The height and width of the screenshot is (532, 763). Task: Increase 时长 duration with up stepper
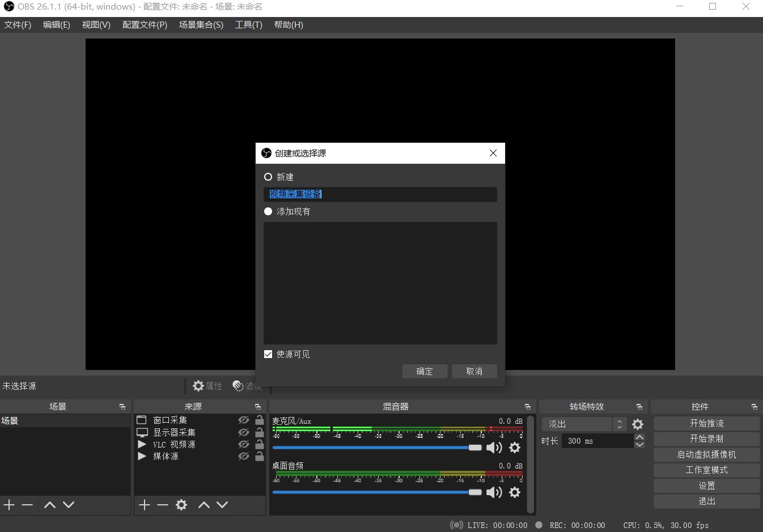pyautogui.click(x=639, y=437)
